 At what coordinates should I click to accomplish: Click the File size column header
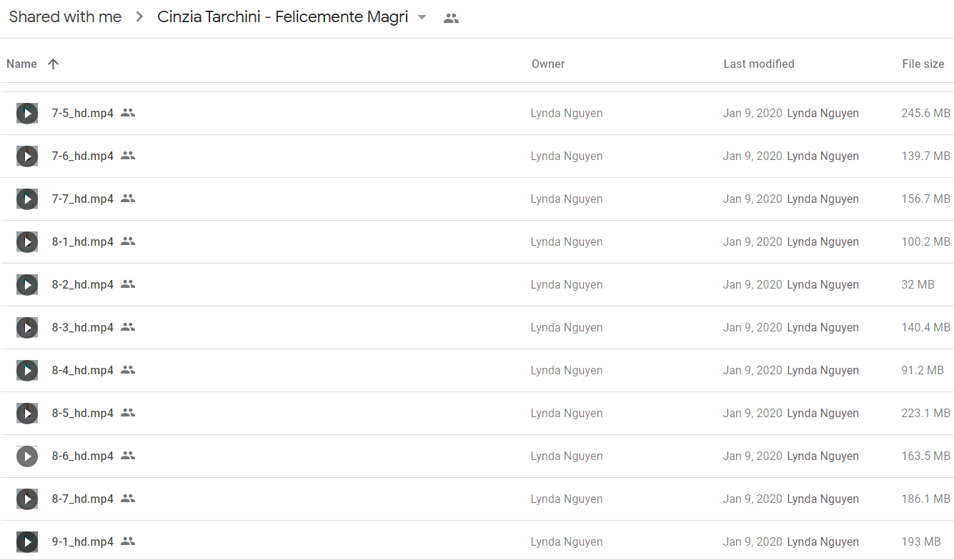[x=923, y=64]
